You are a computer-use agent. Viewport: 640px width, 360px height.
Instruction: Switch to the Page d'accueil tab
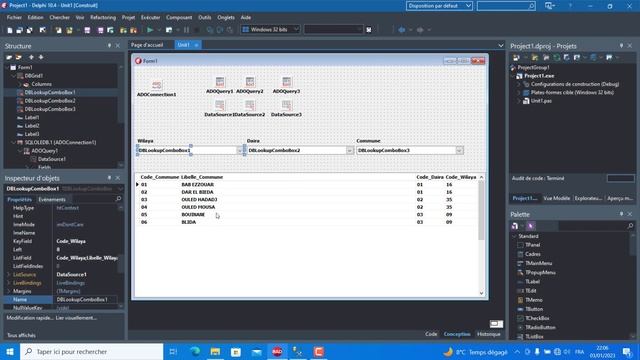(x=147, y=45)
